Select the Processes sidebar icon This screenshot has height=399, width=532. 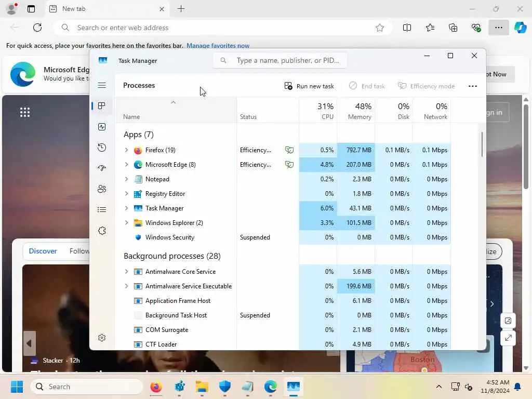[x=102, y=106]
